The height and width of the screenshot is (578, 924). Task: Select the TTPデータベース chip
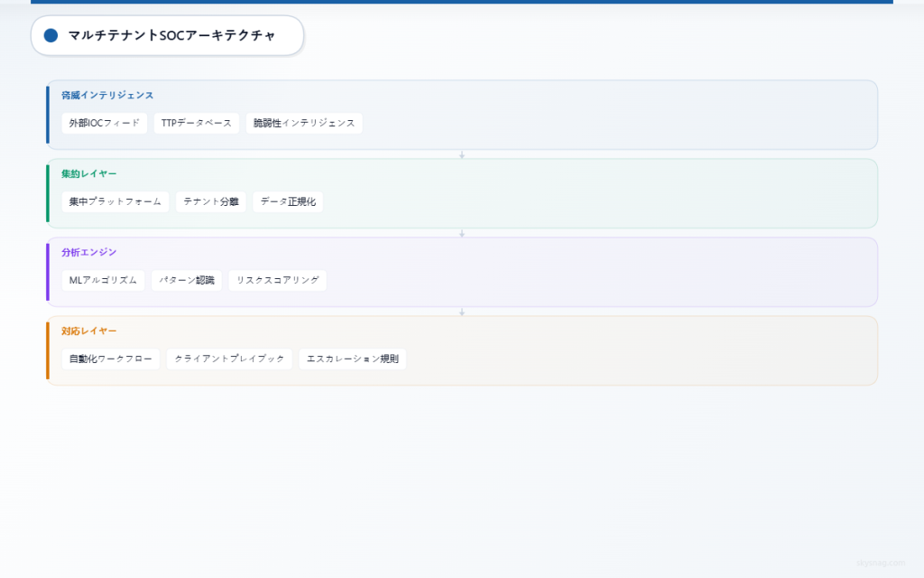coord(197,124)
